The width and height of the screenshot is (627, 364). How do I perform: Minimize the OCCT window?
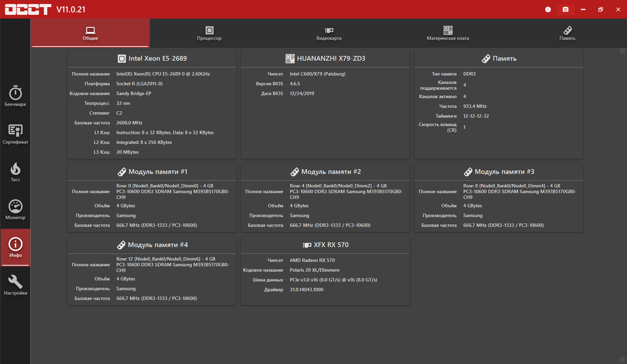(583, 9)
